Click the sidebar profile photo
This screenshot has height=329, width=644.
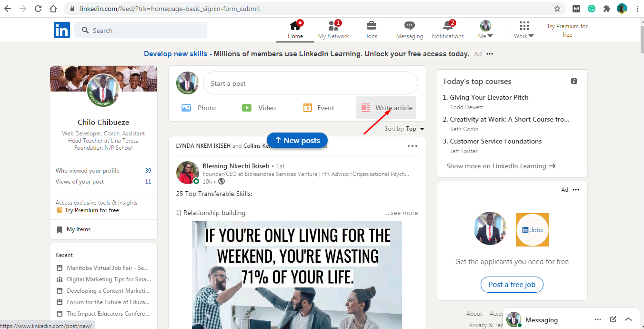click(x=103, y=90)
